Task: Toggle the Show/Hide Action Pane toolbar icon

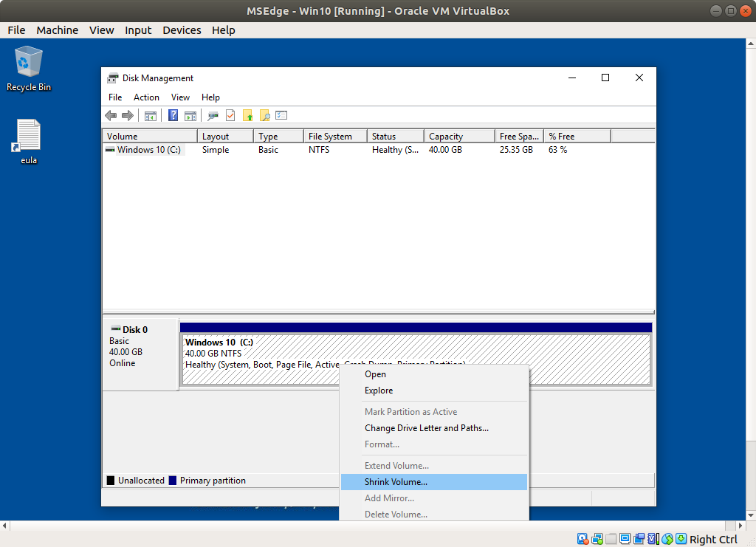Action: [191, 116]
